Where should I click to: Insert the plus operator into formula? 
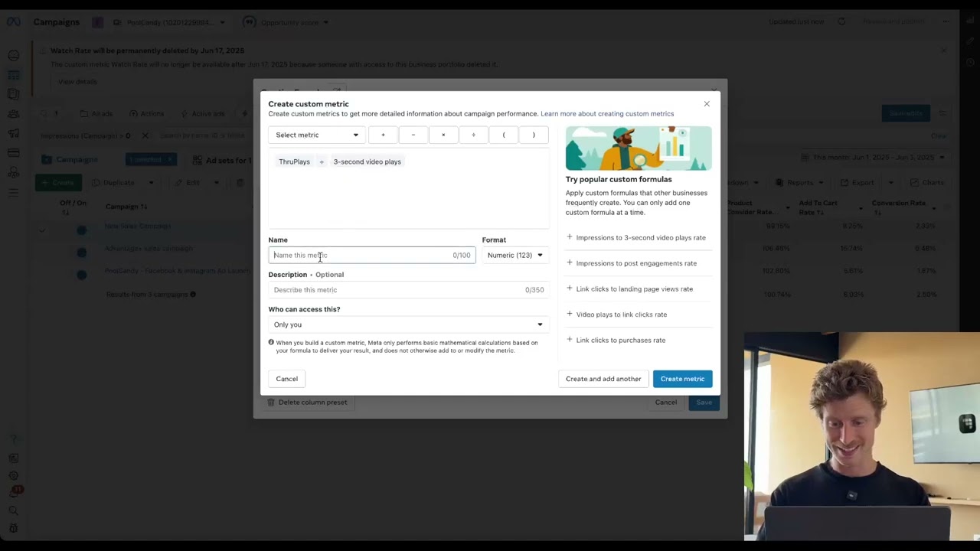click(383, 135)
